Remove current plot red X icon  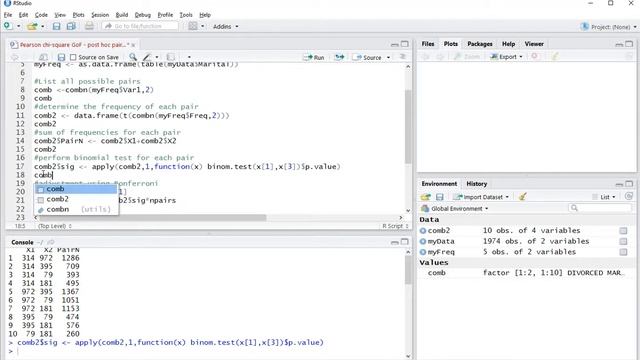click(534, 56)
